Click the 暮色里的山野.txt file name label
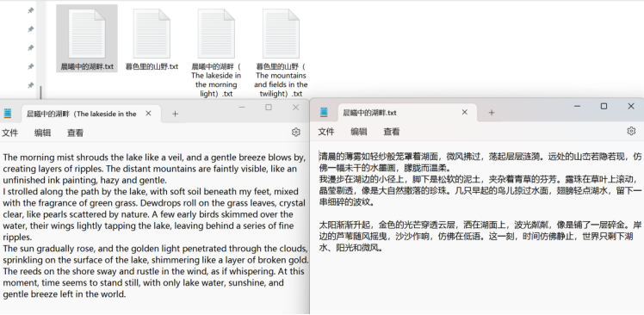 click(x=152, y=66)
